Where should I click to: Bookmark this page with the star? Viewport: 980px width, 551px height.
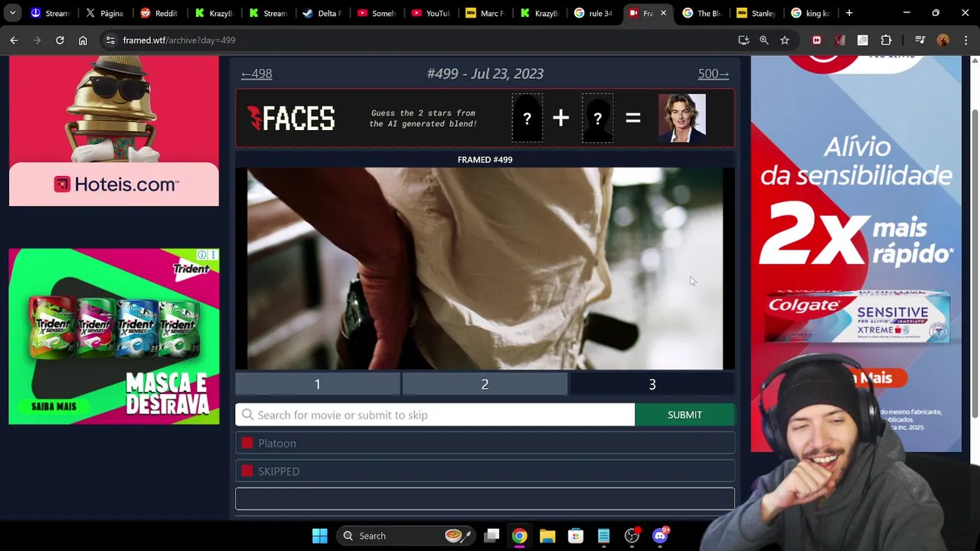coord(785,40)
